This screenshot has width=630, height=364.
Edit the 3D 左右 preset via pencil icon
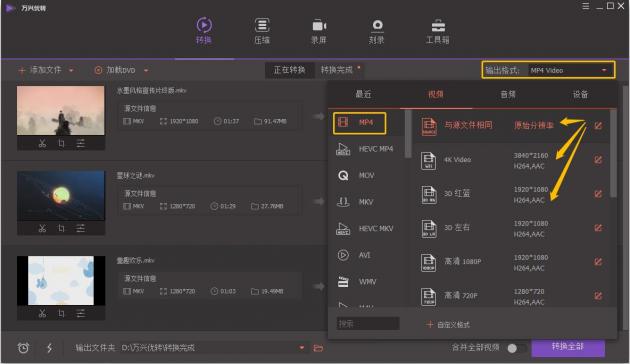(x=598, y=228)
